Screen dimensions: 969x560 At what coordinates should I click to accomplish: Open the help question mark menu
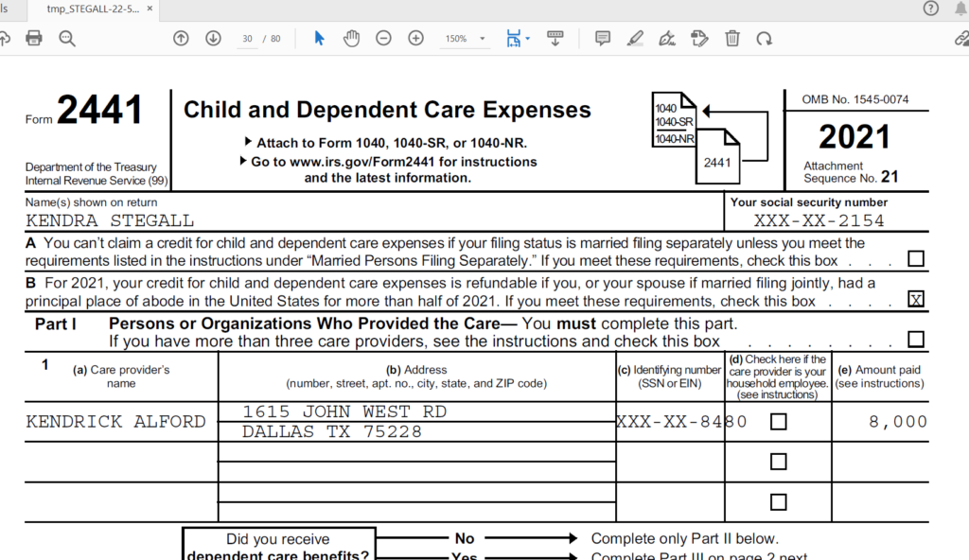931,9
